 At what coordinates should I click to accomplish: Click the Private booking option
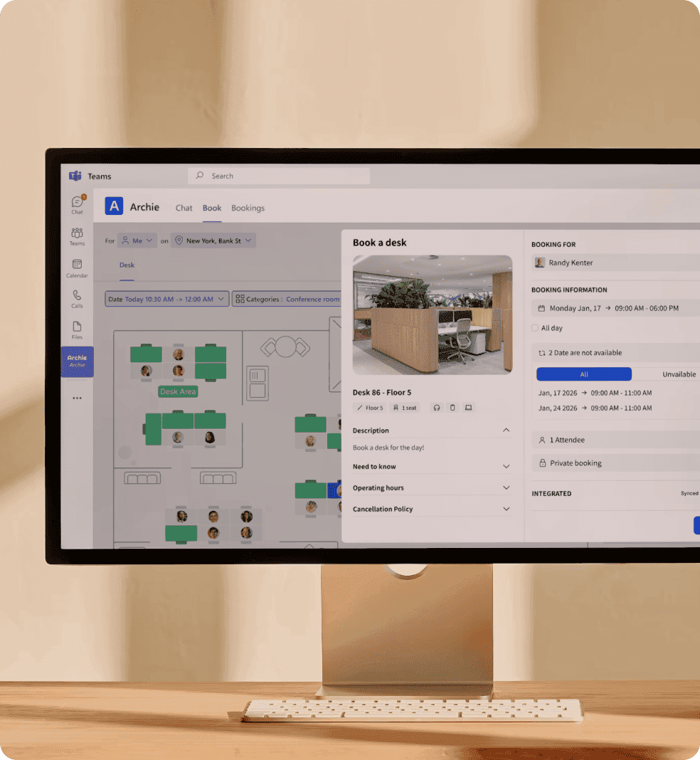coord(615,463)
